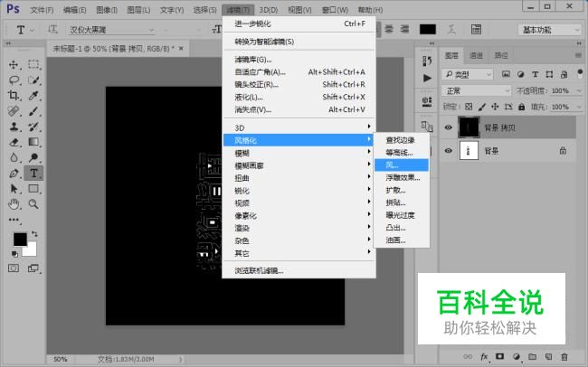Viewport: 588px width, 367px height.
Task: Expand the 3D filter submenu
Action: click(299, 127)
